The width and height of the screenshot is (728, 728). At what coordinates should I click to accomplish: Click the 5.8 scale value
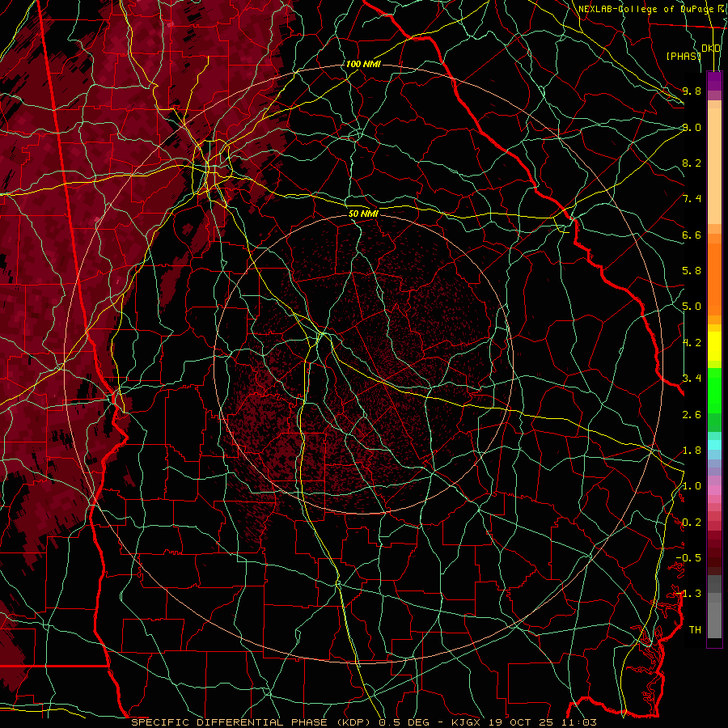tap(692, 271)
